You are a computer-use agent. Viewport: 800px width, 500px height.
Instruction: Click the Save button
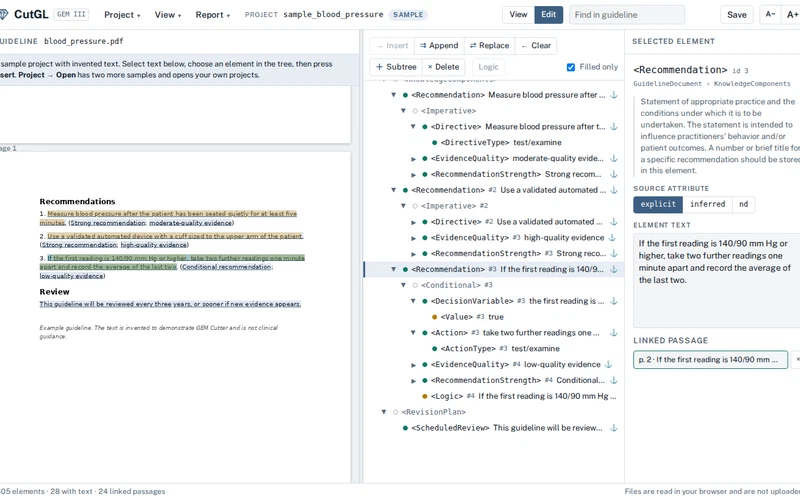coord(736,15)
